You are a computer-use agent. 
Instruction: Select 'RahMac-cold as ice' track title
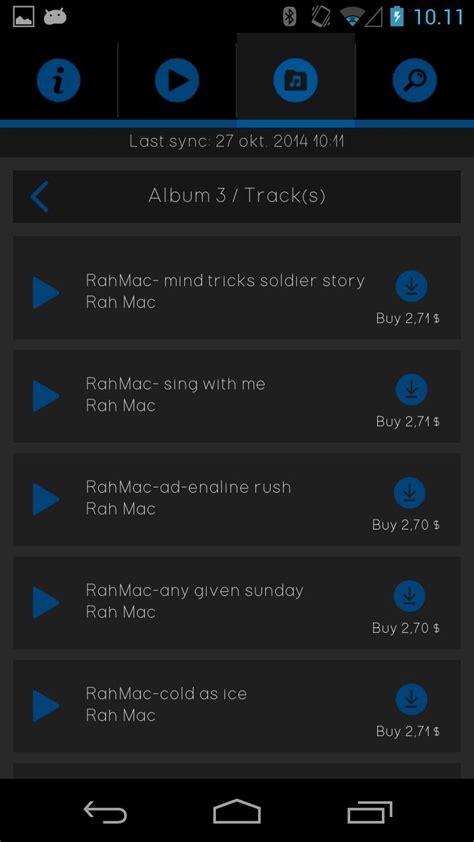166,693
